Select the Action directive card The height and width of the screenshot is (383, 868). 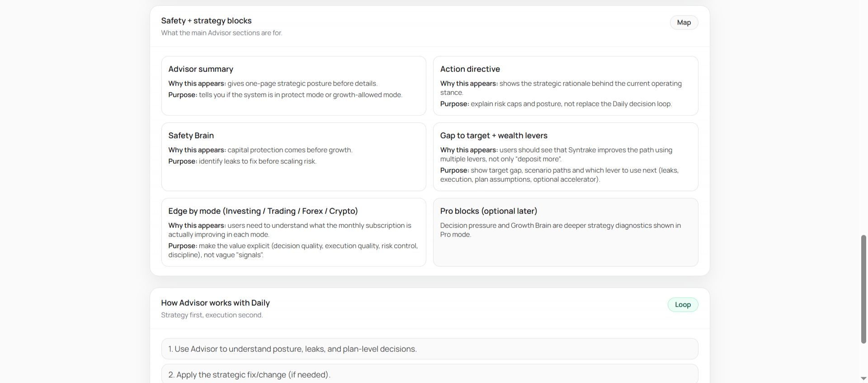pyautogui.click(x=565, y=86)
